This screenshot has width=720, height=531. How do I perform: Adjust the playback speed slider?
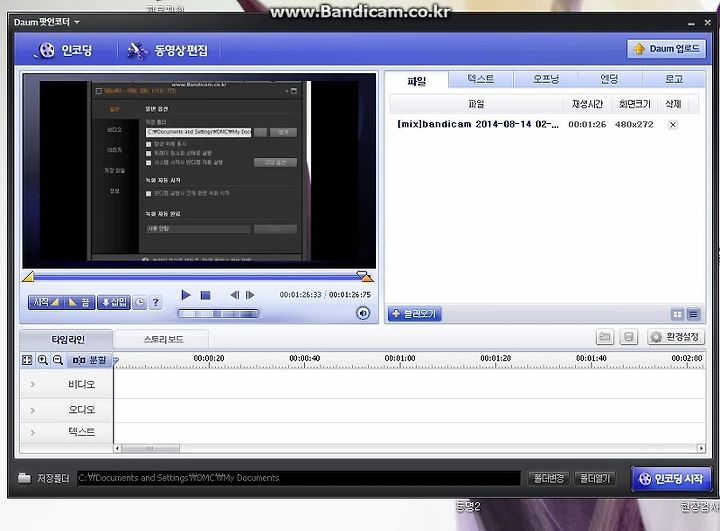[218, 314]
